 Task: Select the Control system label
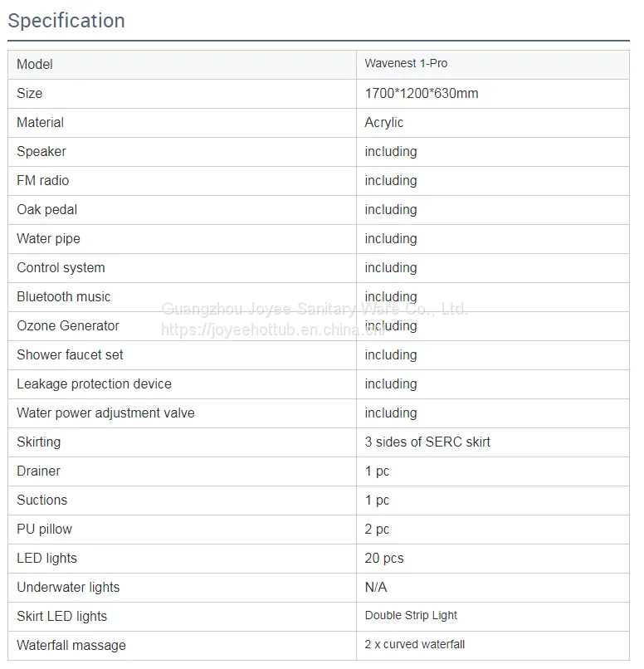coord(61,267)
